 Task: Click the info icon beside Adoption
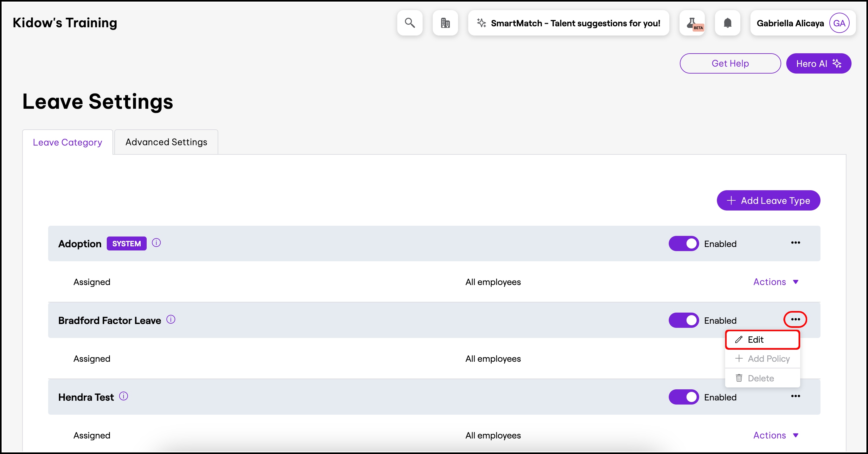click(x=156, y=243)
